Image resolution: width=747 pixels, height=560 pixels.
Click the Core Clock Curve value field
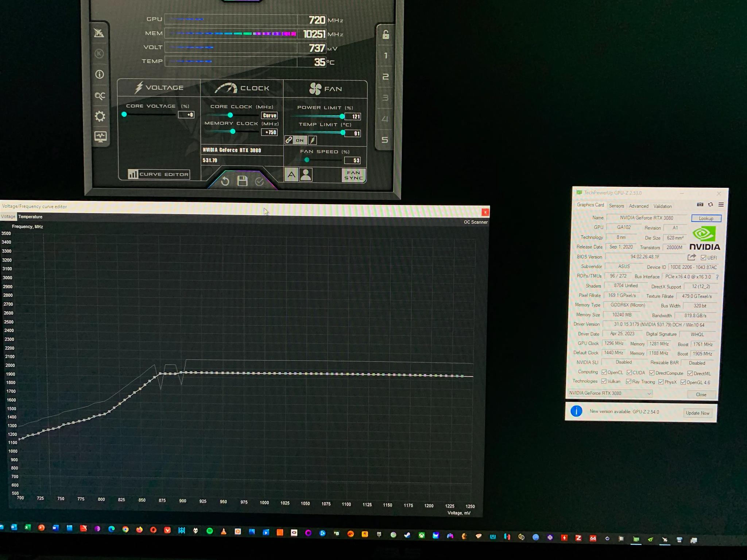point(270,116)
